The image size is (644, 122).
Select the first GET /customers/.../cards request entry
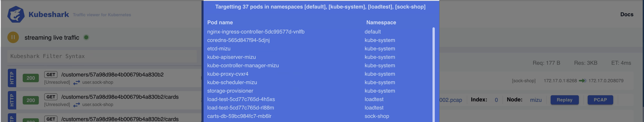point(120,97)
